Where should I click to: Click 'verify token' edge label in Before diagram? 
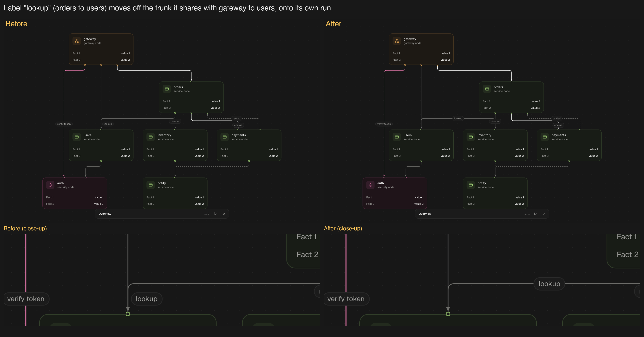pyautogui.click(x=64, y=124)
